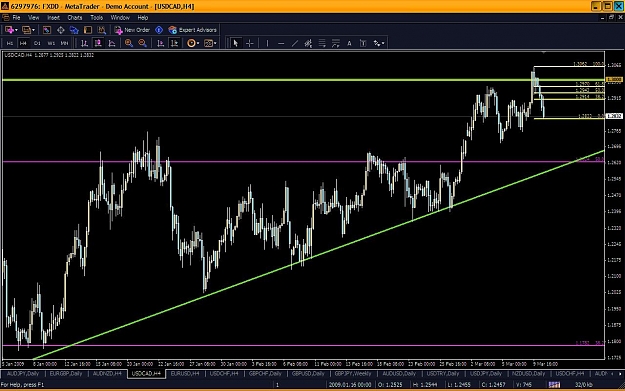Open the new chart dropdown icon
The image size is (625, 391).
[x=10, y=30]
